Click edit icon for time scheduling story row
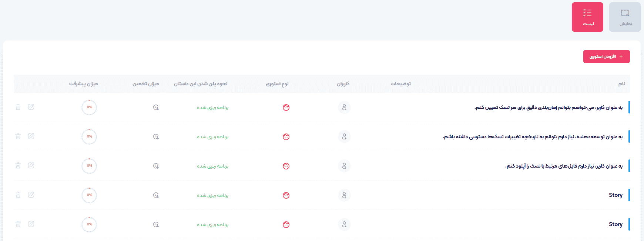644x241 pixels. tap(31, 107)
